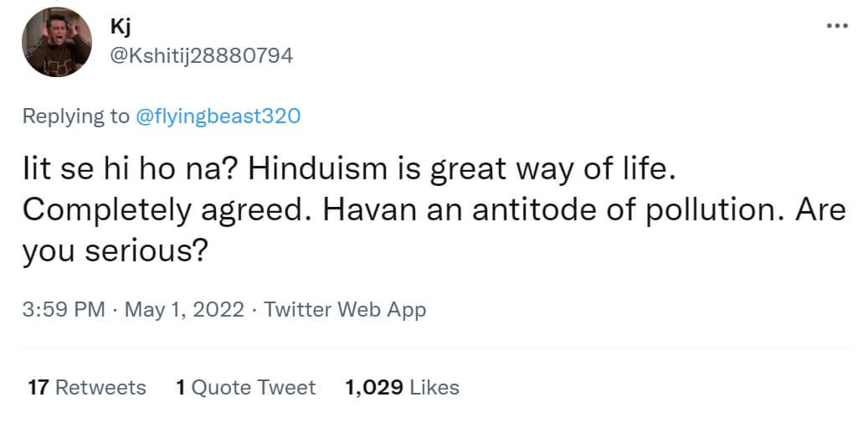Click the word "Likes" in tweet stats

[434, 388]
